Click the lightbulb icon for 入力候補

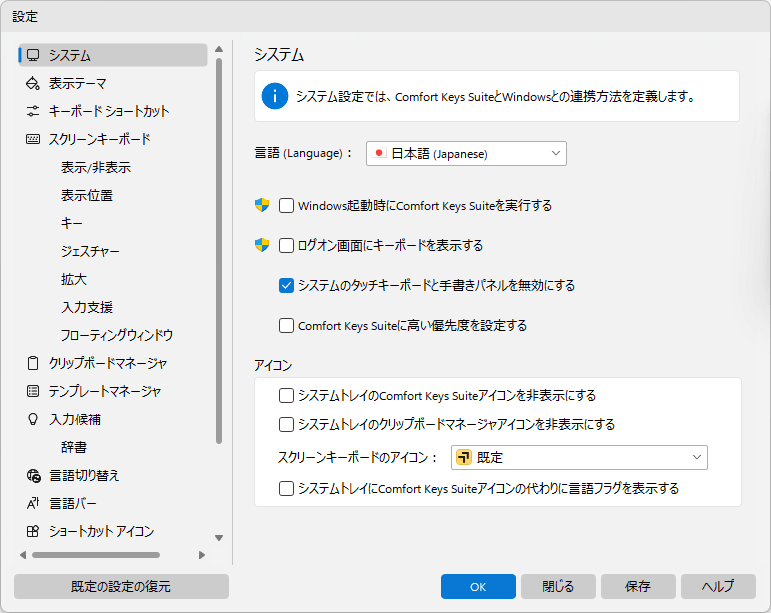33,419
